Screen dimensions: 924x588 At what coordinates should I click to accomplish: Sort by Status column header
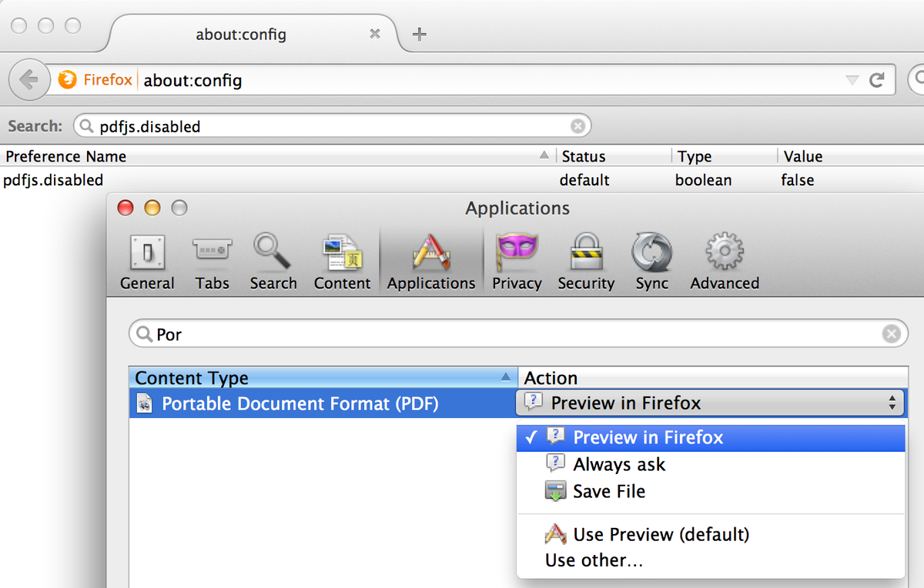(x=614, y=156)
